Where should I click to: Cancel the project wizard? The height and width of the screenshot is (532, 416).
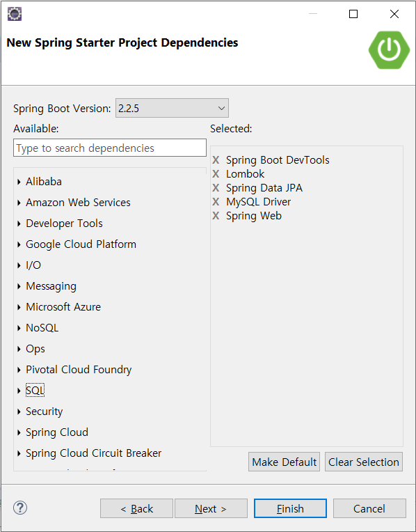click(x=369, y=508)
